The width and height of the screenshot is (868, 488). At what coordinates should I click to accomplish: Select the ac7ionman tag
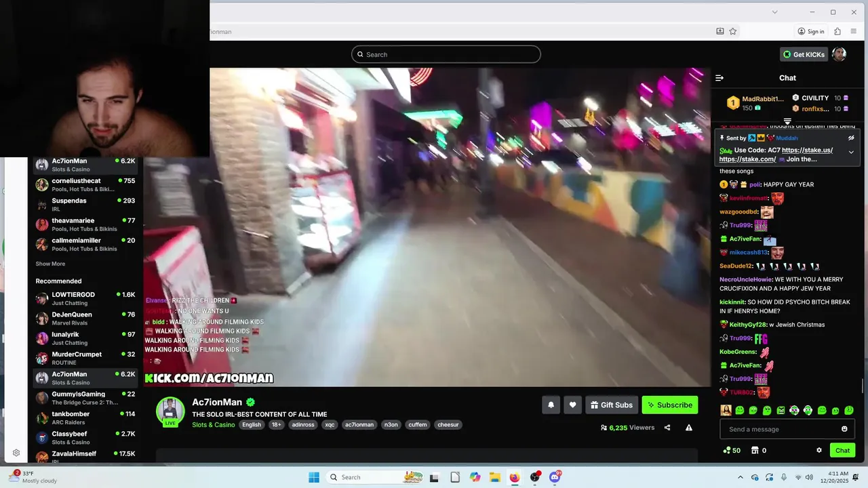(359, 425)
